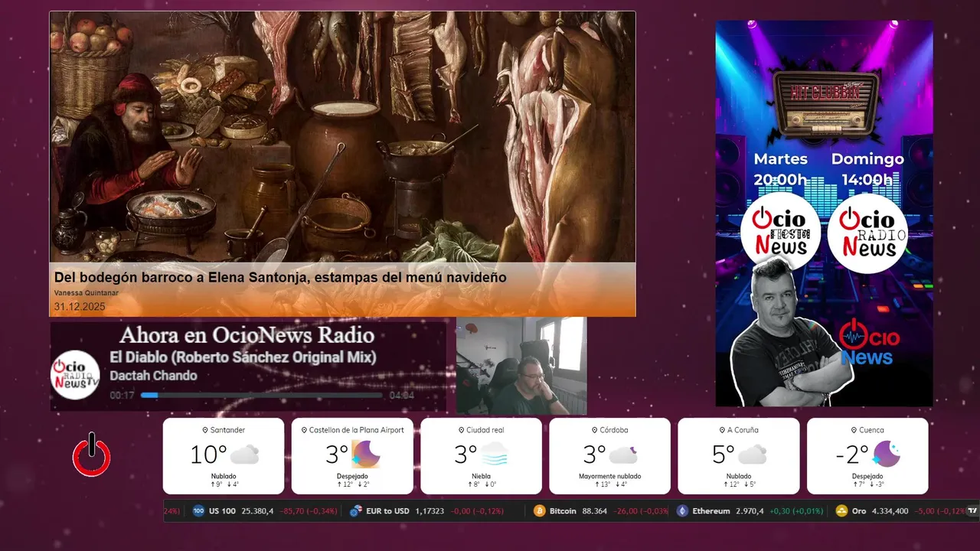Open the Santander weather card
This screenshot has width=980, height=551.
pyautogui.click(x=223, y=455)
